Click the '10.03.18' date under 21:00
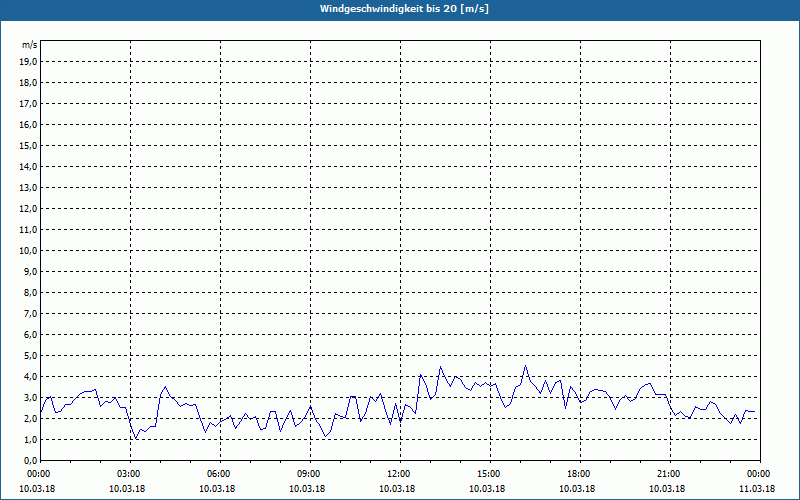The width and height of the screenshot is (800, 500). [x=667, y=489]
